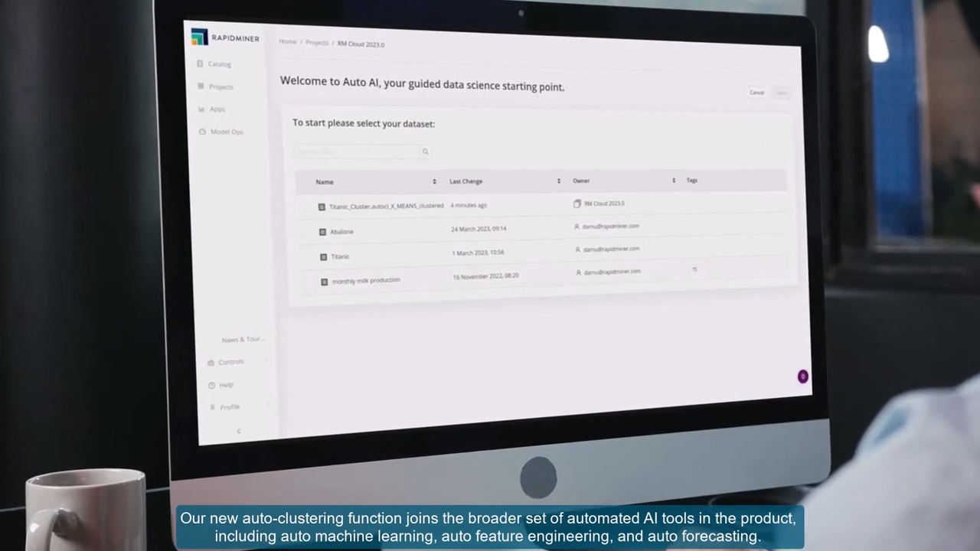
Task: Go to Home breadcrumb
Action: tap(288, 41)
